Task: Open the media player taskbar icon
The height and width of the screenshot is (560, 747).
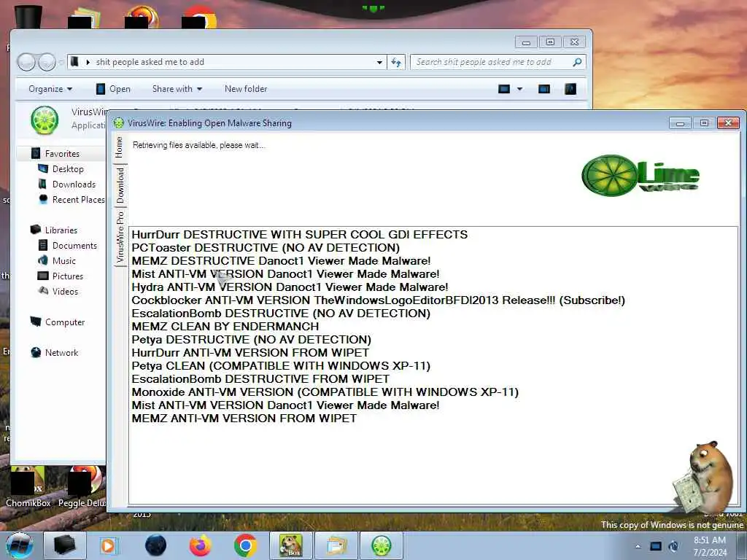Action: (x=109, y=545)
